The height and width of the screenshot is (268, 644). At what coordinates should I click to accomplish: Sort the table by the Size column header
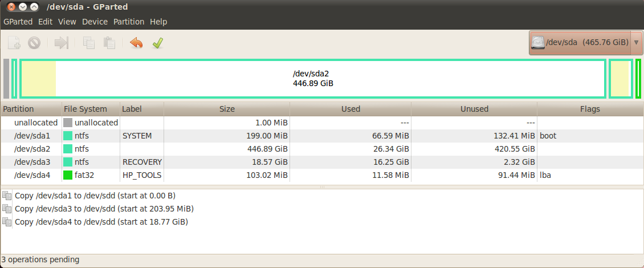(x=227, y=109)
